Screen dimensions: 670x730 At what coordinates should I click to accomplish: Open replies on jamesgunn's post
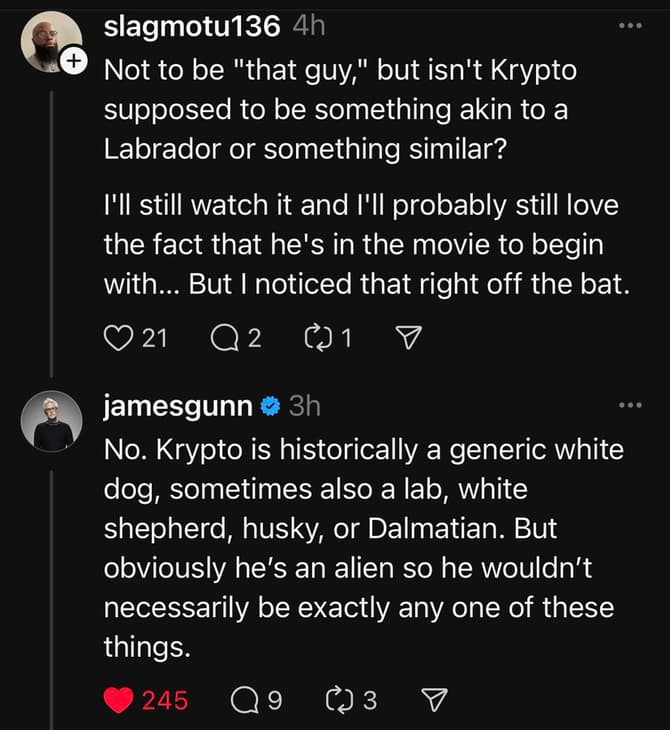click(x=245, y=700)
